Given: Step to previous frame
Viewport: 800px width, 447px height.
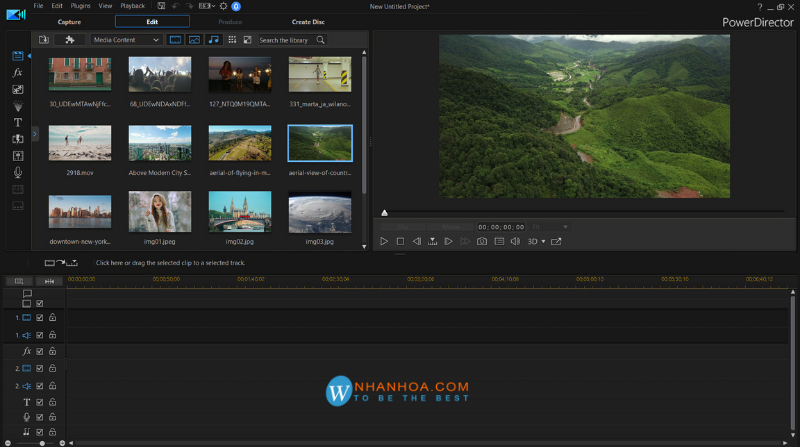Looking at the screenshot, I should pyautogui.click(x=417, y=241).
